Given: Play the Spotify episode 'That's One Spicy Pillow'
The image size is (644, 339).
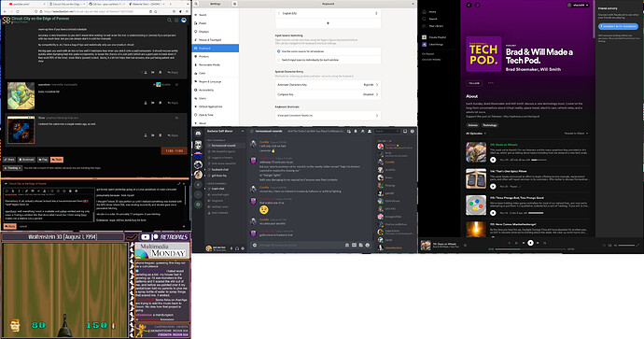Looking at the screenshot, I should [x=493, y=186].
